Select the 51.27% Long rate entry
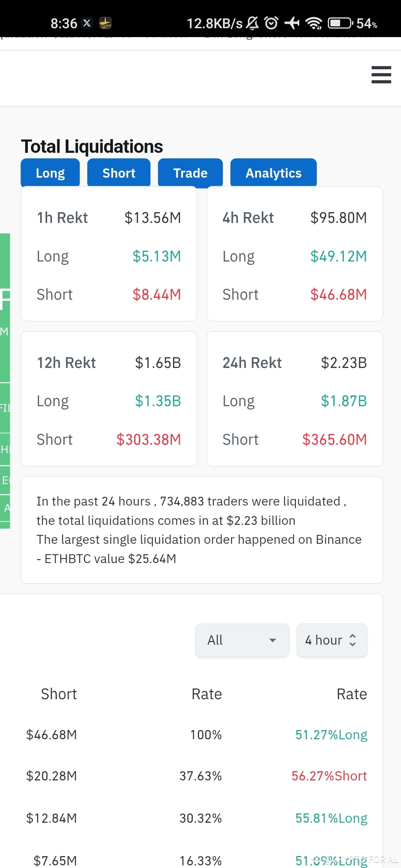The height and width of the screenshot is (868, 401). click(331, 734)
